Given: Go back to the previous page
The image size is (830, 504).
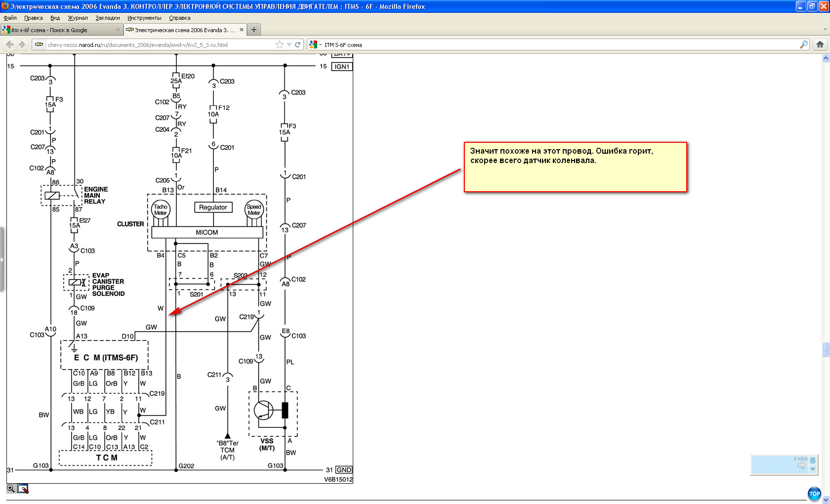Looking at the screenshot, I should click(10, 44).
